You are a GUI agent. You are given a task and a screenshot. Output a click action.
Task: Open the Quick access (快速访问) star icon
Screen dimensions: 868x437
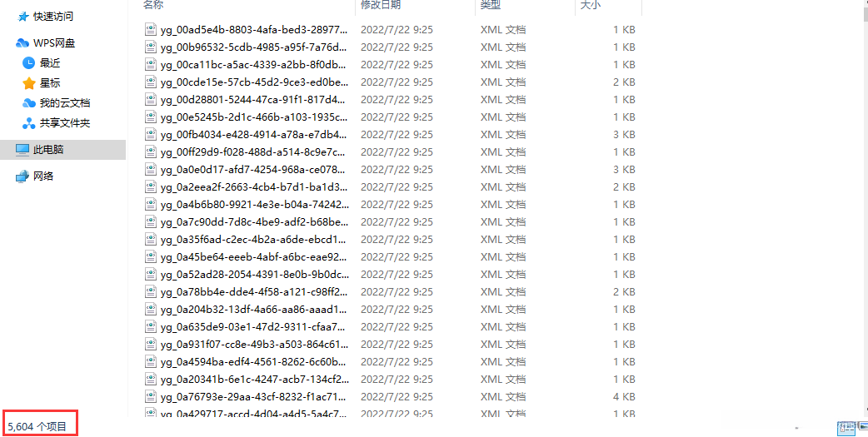pyautogui.click(x=22, y=17)
